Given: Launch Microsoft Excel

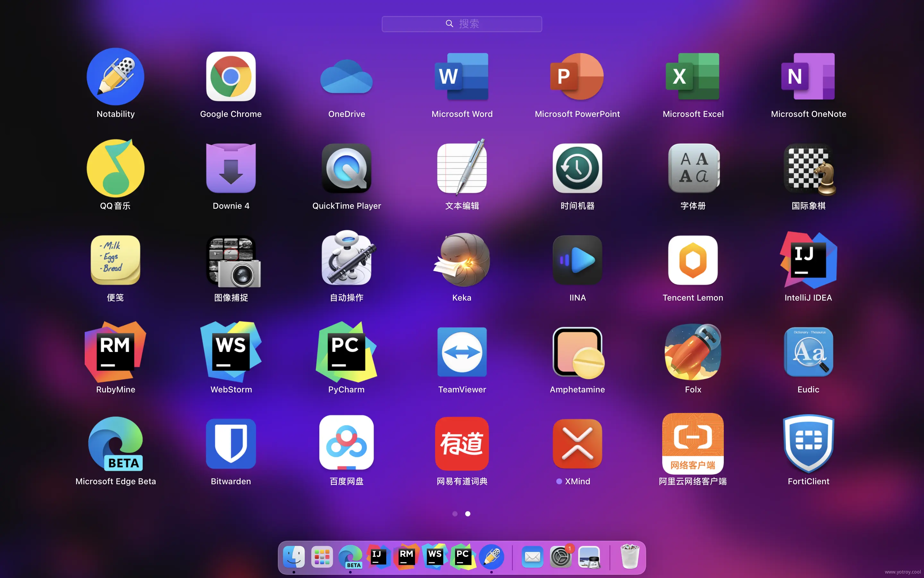Looking at the screenshot, I should pyautogui.click(x=693, y=76).
